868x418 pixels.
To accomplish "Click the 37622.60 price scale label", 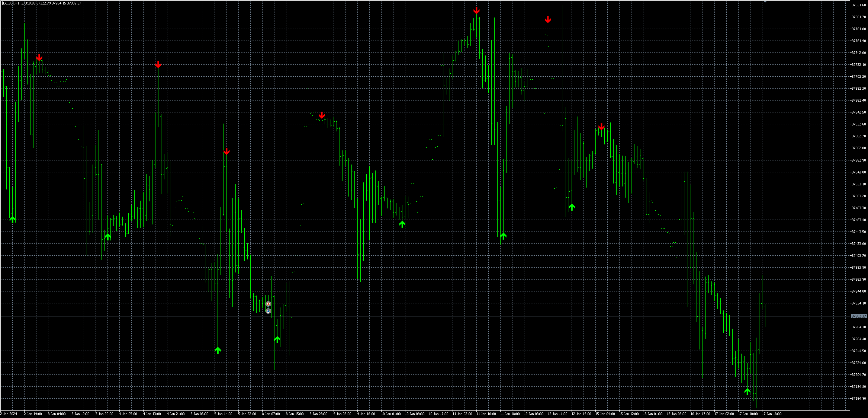I will (x=859, y=124).
